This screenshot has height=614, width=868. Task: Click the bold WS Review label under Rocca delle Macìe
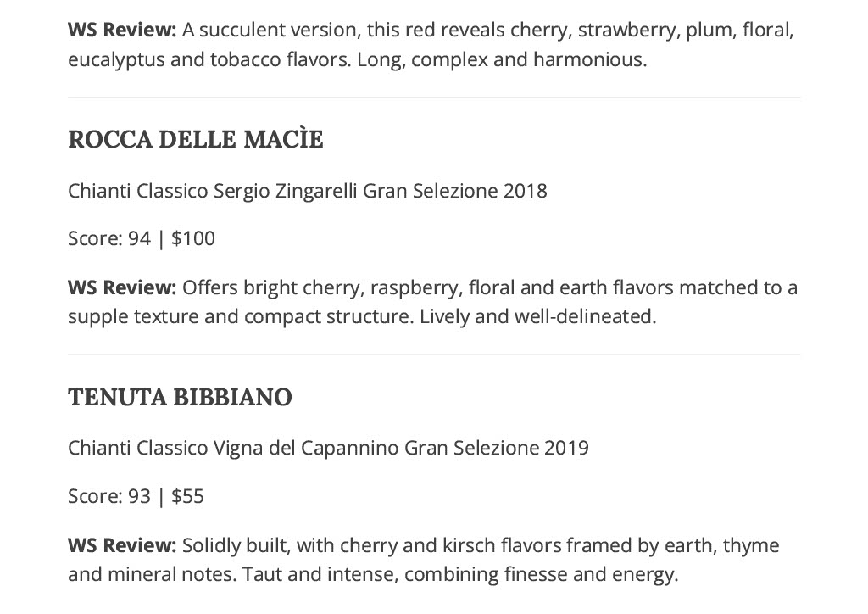(122, 287)
